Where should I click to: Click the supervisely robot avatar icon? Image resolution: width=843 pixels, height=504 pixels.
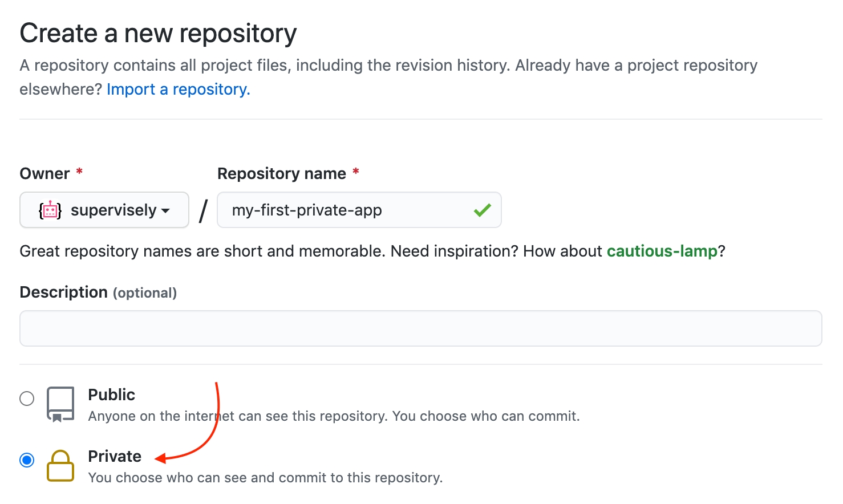50,210
